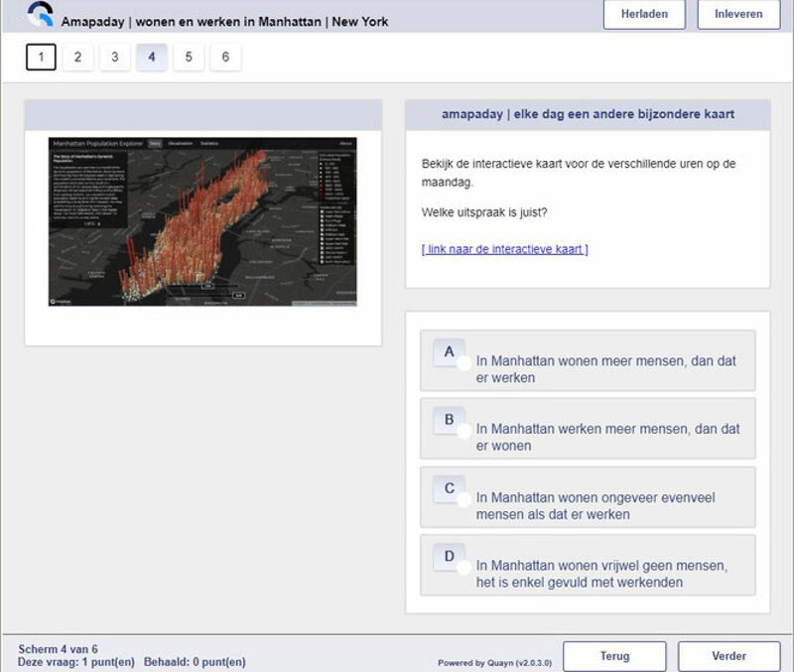Select answer A radio button

point(463,362)
